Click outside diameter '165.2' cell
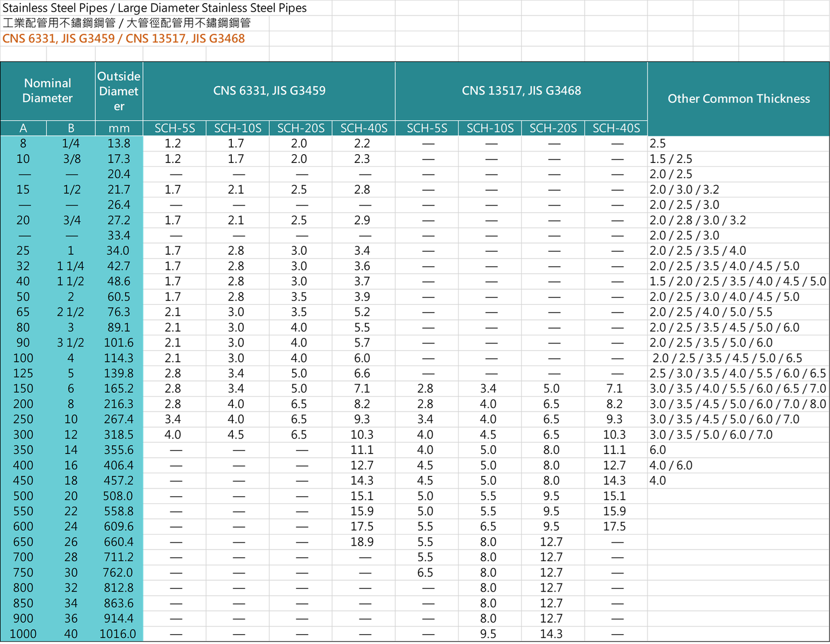The image size is (830, 644). 119,389
